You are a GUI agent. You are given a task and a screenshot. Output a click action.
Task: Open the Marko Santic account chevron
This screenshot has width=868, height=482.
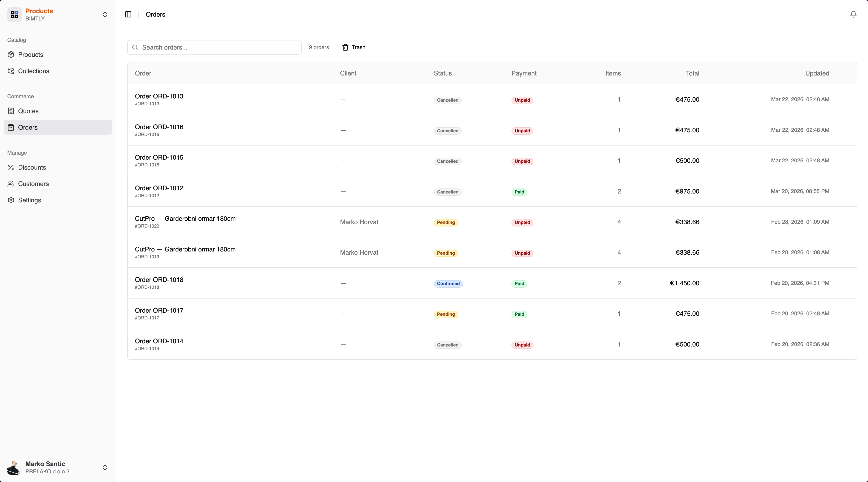[x=105, y=467]
